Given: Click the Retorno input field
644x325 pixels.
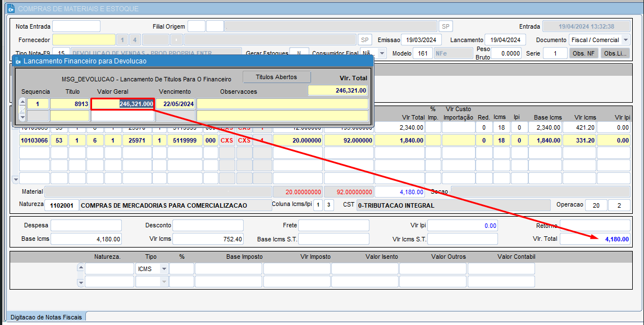Looking at the screenshot, I should pos(595,225).
